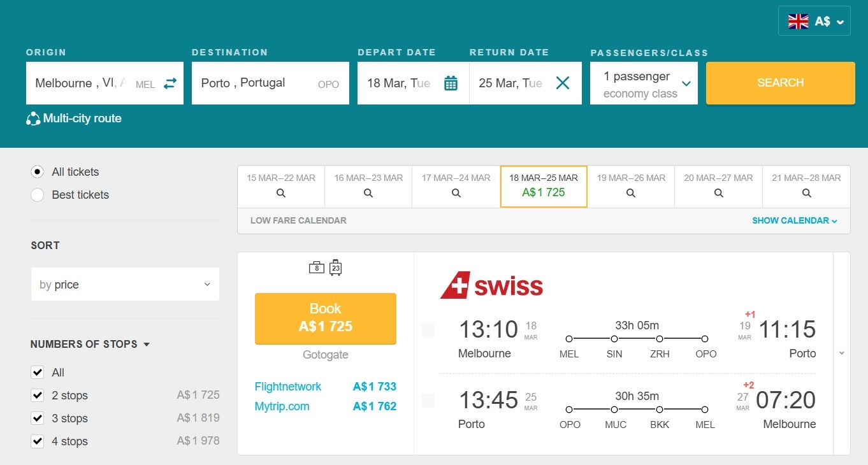Search fares for 17 MAR–24 MAR magnifier
This screenshot has width=868, height=465.
point(456,193)
